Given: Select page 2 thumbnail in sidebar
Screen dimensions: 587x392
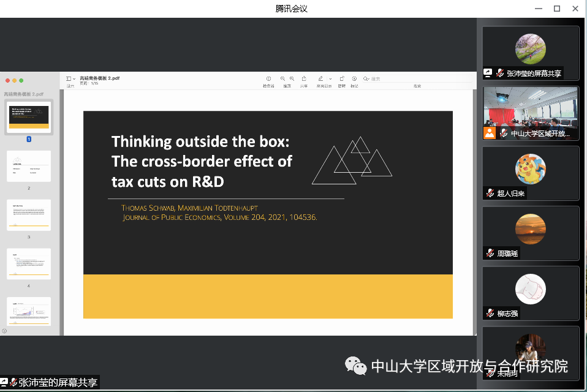Looking at the screenshot, I should (x=29, y=166).
